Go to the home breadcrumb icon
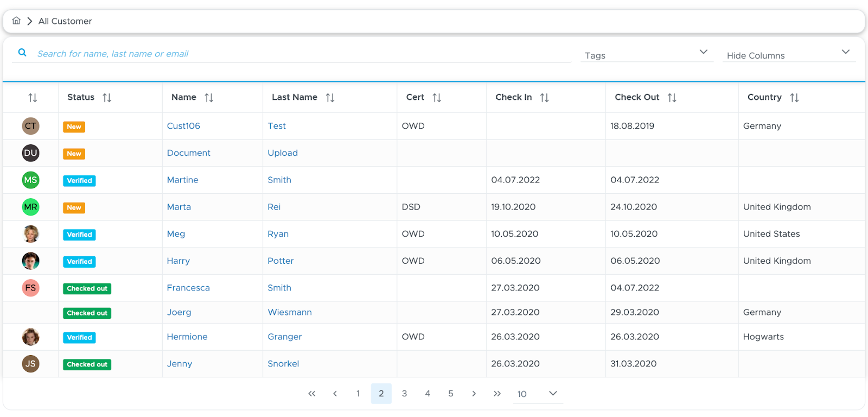The height and width of the screenshot is (417, 868). 16,21
